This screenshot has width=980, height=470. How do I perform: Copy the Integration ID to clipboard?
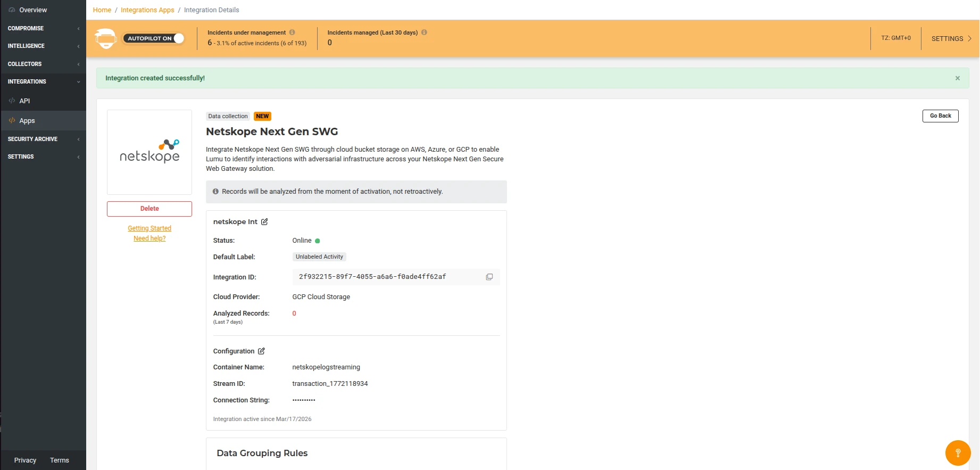(489, 277)
